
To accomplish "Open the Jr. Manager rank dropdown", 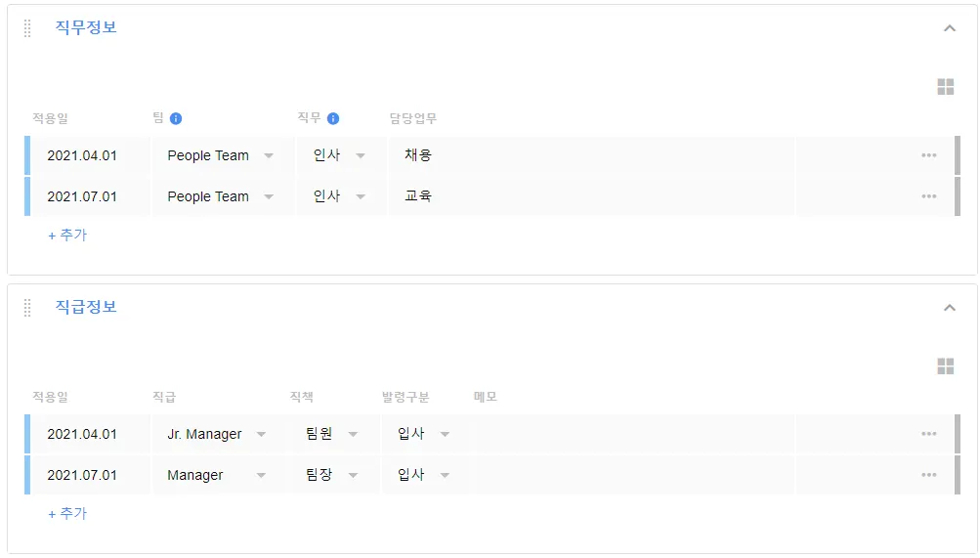I will tap(261, 434).
